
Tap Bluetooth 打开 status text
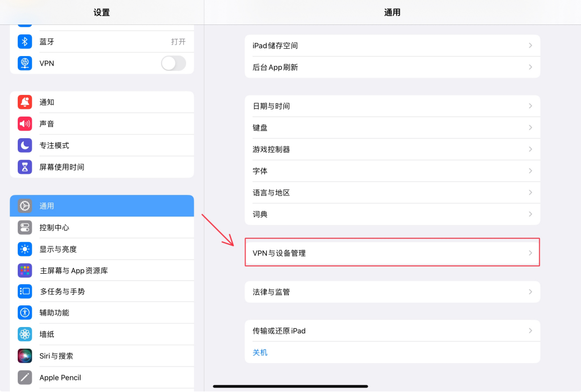coord(178,42)
